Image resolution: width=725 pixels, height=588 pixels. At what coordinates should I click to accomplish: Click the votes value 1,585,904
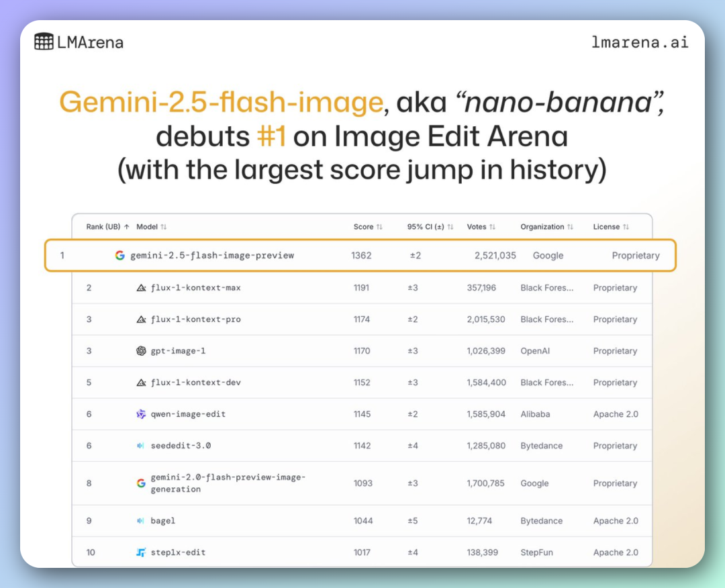click(486, 414)
